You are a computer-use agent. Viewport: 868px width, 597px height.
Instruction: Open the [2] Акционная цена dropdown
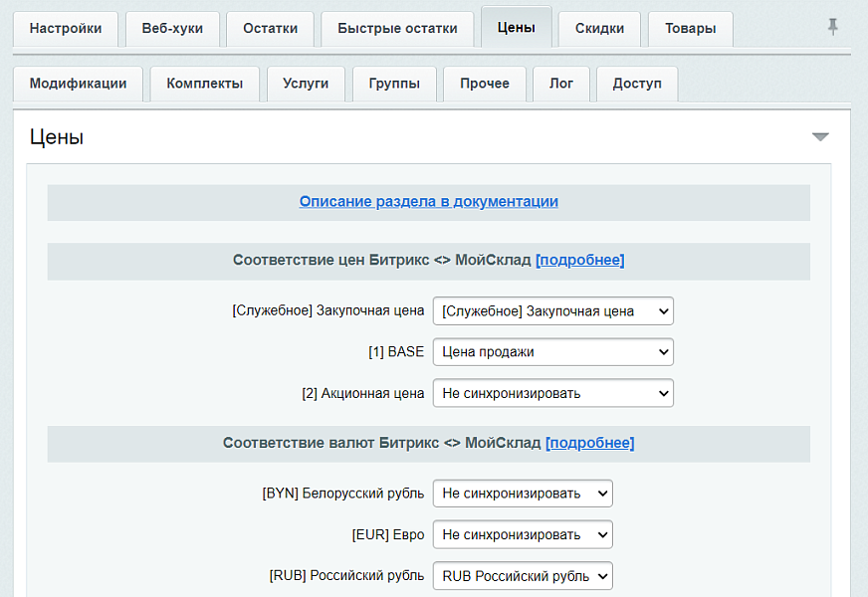(x=552, y=393)
